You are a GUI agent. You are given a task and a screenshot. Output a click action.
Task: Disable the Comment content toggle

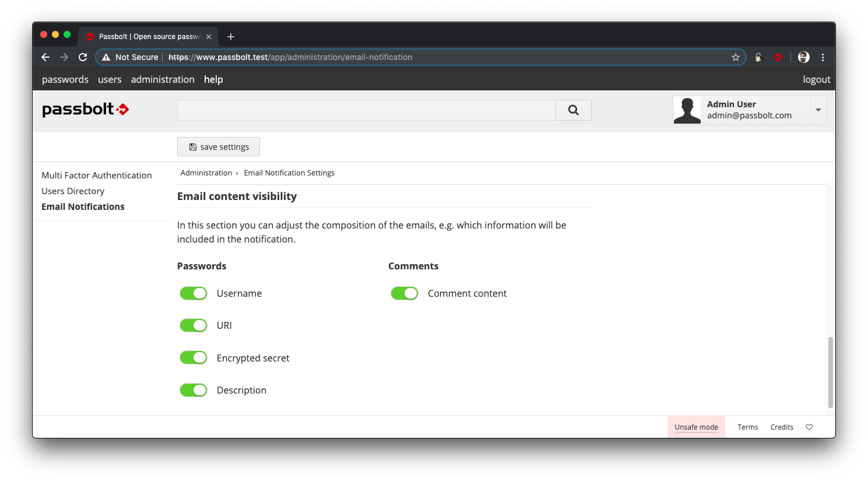[x=405, y=293]
